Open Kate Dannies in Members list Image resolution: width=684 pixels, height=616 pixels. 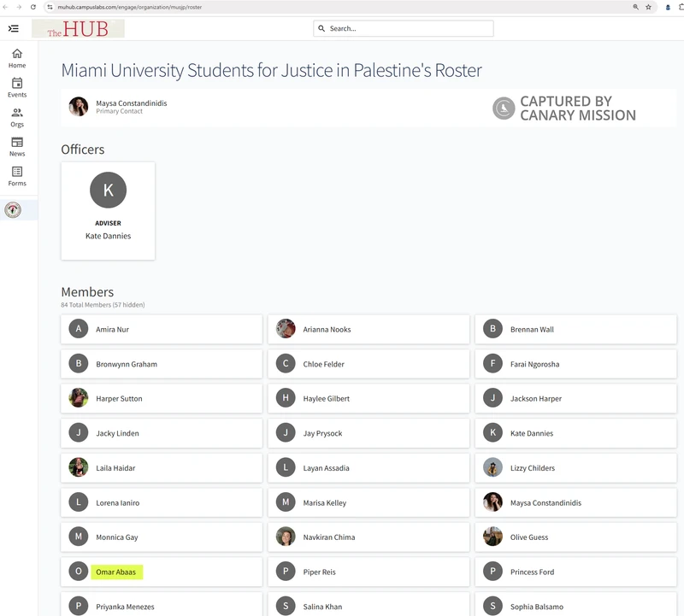click(x=575, y=433)
